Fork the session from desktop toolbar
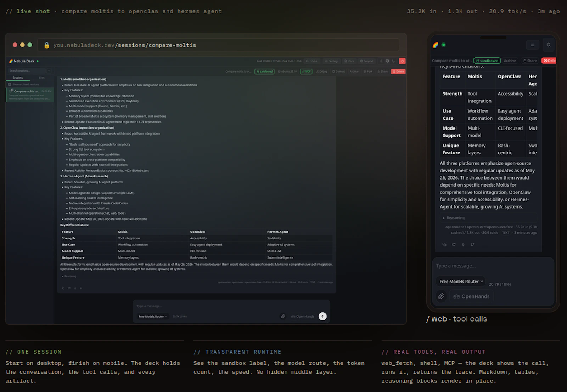This screenshot has width=567, height=392. tap(368, 72)
